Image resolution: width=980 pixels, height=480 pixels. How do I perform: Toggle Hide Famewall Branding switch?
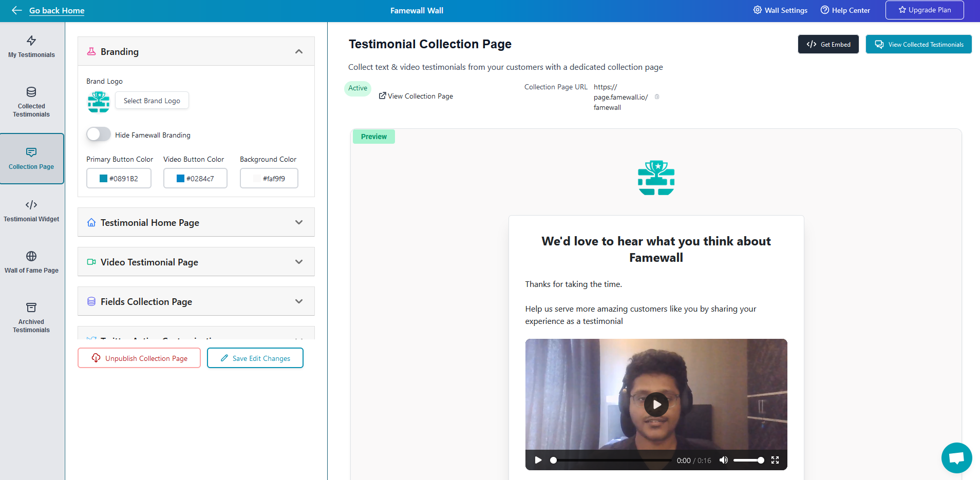(x=99, y=135)
